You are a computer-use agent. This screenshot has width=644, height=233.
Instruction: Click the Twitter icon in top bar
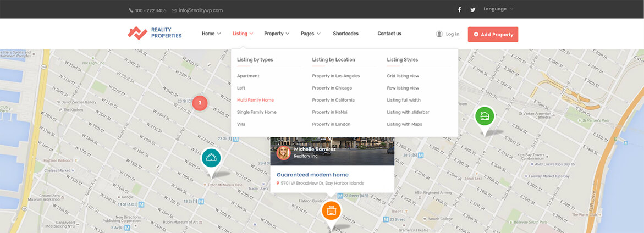[472, 10]
